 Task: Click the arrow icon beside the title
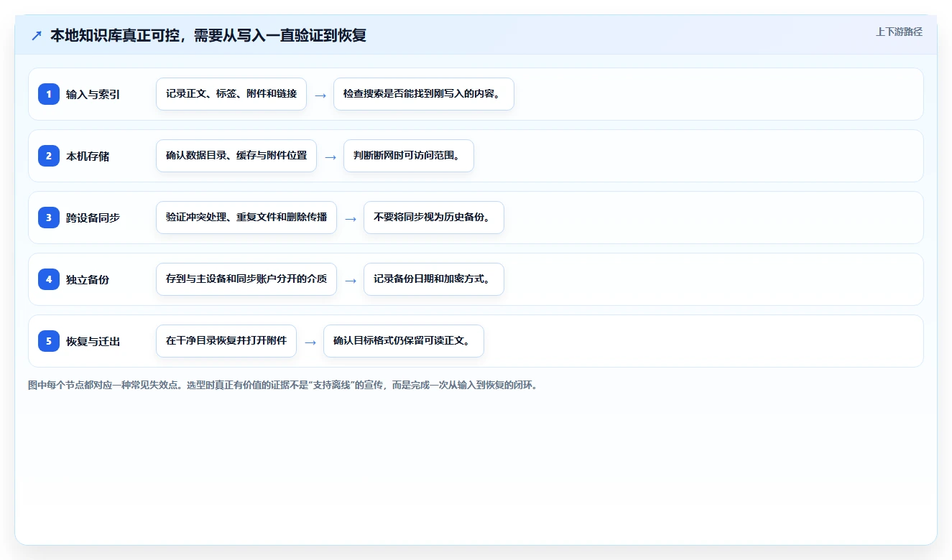tap(36, 36)
